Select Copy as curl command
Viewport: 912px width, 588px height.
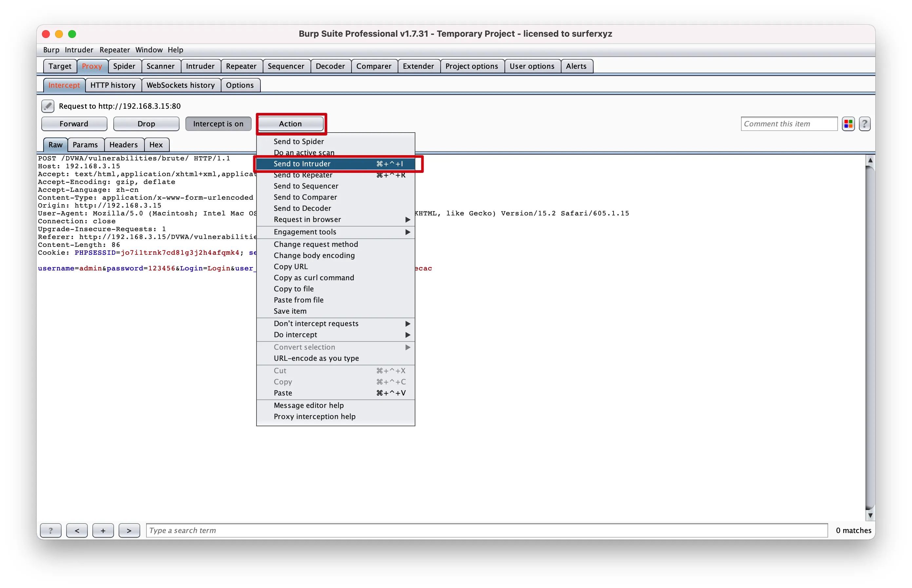335,278
